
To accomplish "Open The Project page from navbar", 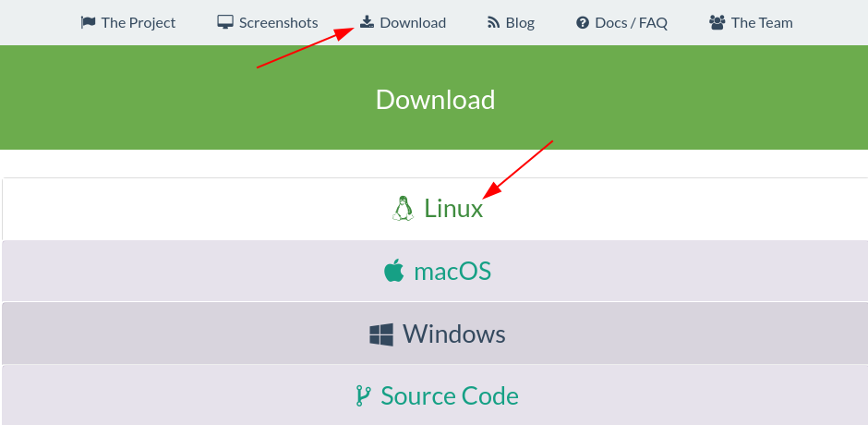I will 127,23.
